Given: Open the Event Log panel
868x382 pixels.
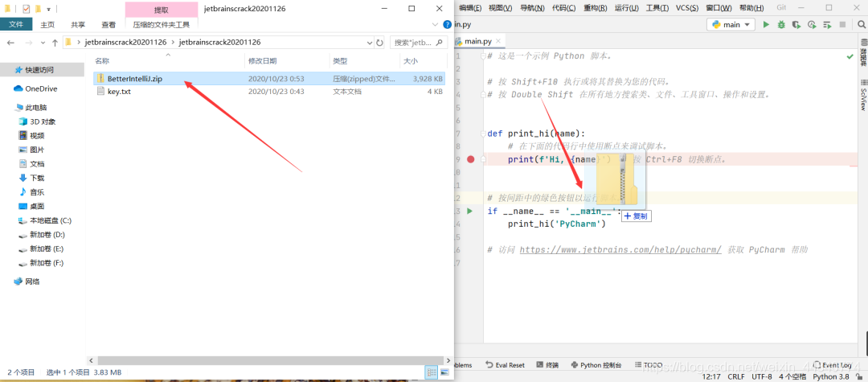Looking at the screenshot, I should pos(833,365).
